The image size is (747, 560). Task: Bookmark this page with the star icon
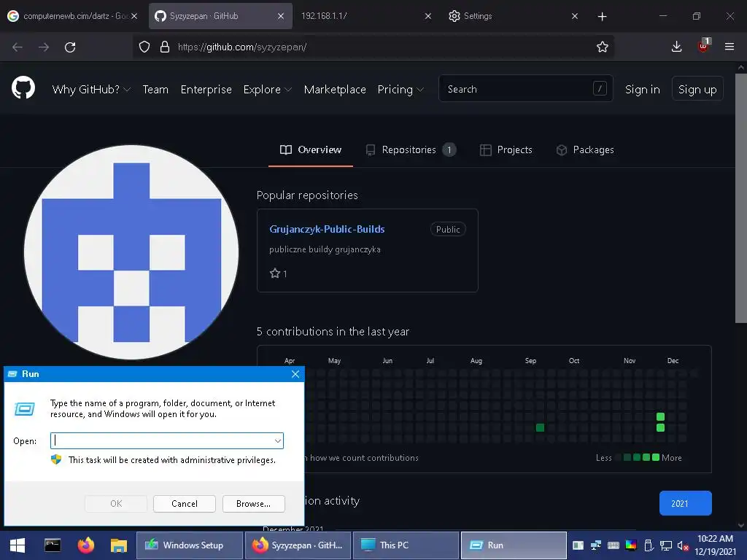point(602,47)
